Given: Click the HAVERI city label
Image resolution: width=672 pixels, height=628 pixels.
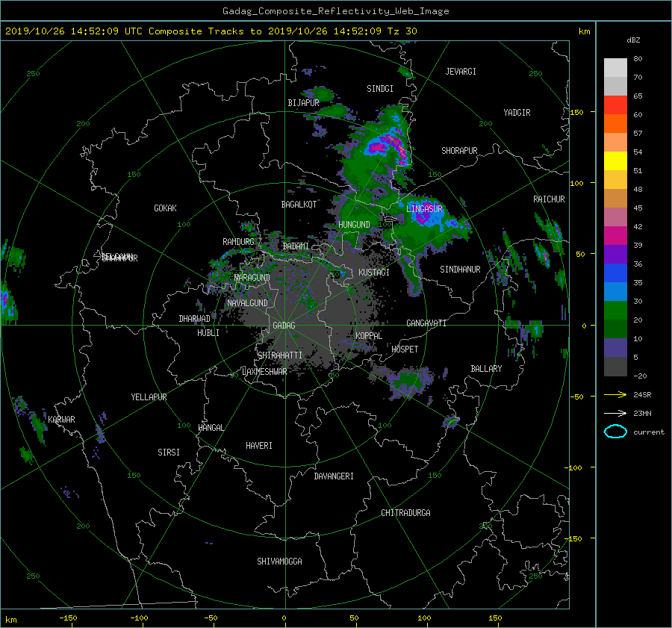Looking at the screenshot, I should click(x=259, y=446).
